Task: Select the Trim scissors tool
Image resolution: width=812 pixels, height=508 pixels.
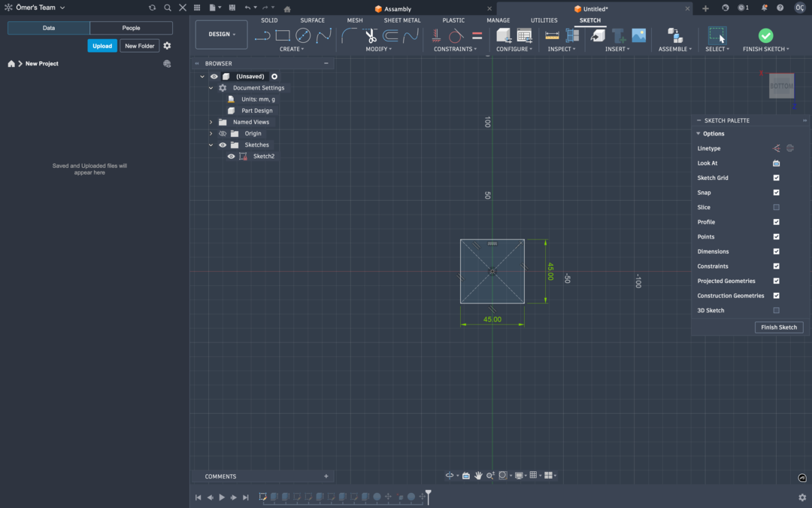Action: [x=370, y=35]
